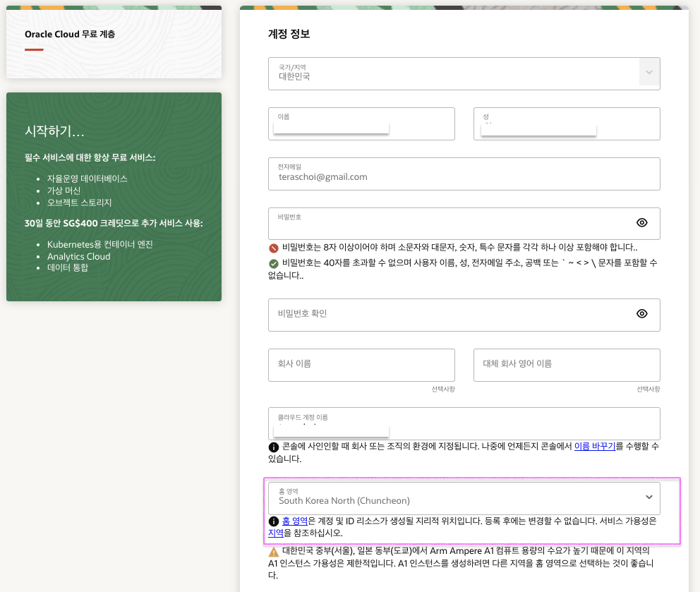Focus the 비밀번호 password field
The width and height of the screenshot is (700, 592).
coord(464,224)
